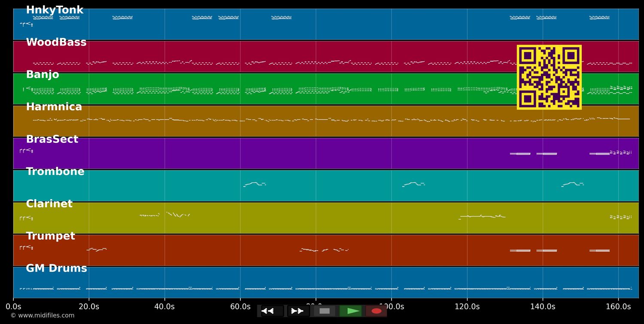The width and height of the screenshot is (644, 324).
Task: Click the rewind button
Action: 272,311
